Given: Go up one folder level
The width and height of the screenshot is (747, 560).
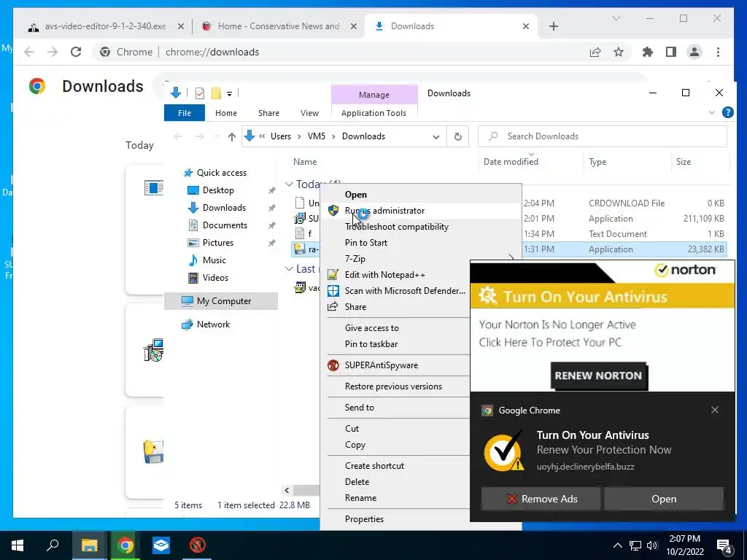Looking at the screenshot, I should (231, 136).
